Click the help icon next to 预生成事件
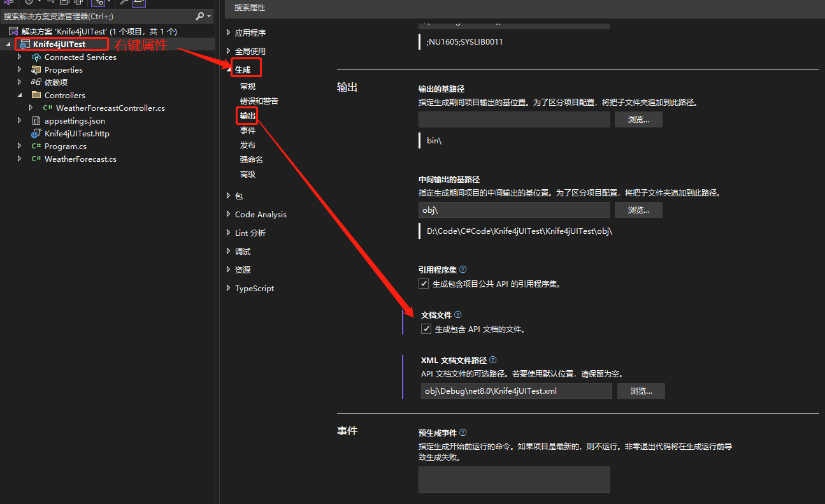This screenshot has width=825, height=504. [463, 433]
